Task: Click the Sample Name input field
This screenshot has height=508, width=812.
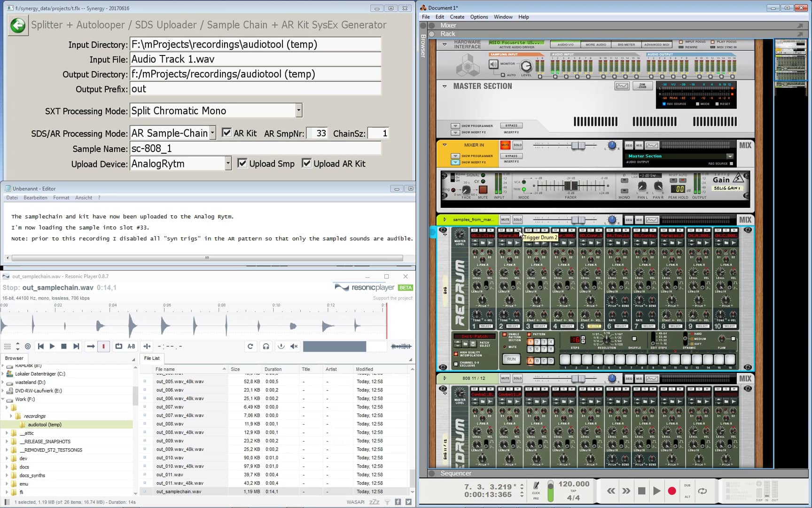Action: [255, 149]
